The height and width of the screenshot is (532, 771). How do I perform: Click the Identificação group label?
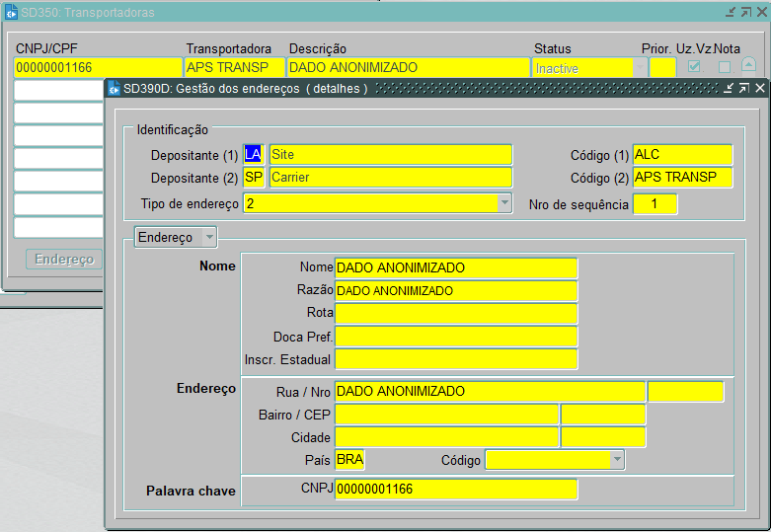point(172,130)
